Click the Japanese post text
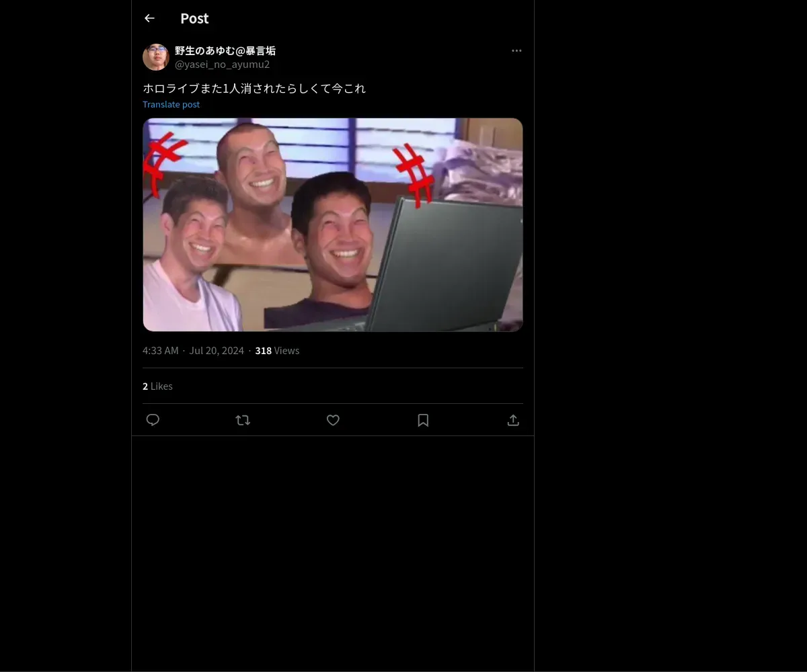This screenshot has width=807, height=672. [x=254, y=89]
